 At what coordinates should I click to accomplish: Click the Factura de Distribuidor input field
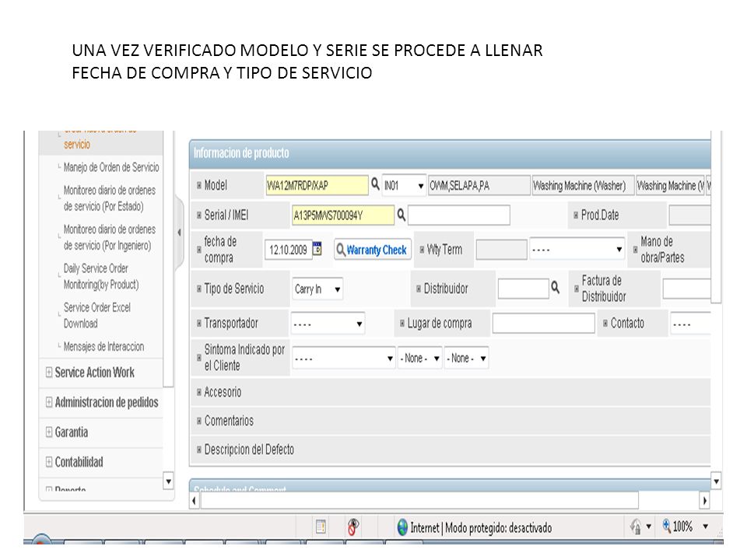tap(686, 289)
